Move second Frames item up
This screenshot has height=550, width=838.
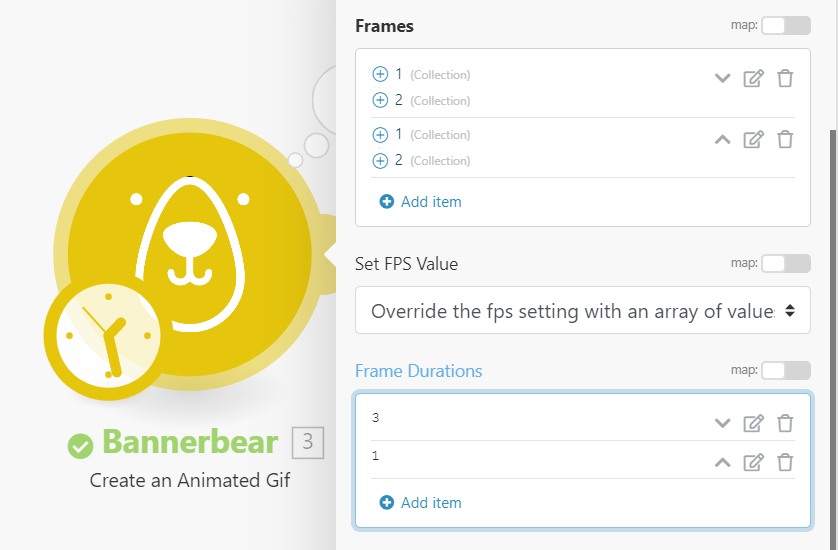tap(722, 140)
